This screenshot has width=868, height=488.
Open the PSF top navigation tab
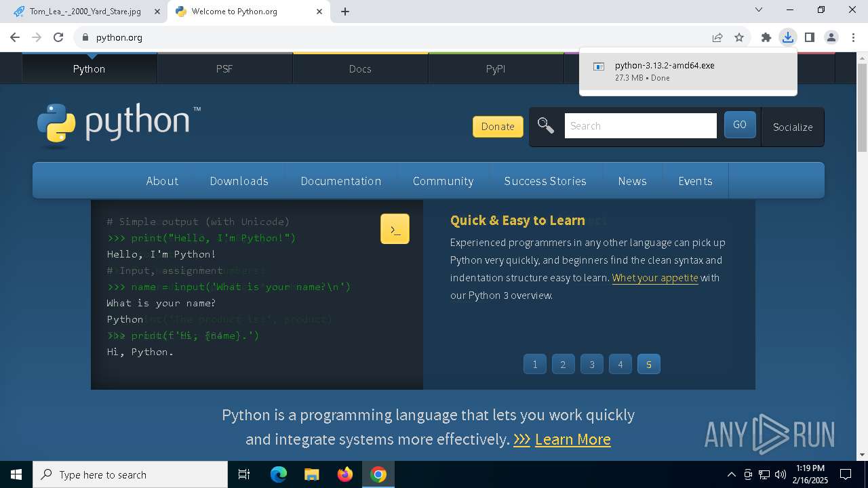click(x=224, y=68)
